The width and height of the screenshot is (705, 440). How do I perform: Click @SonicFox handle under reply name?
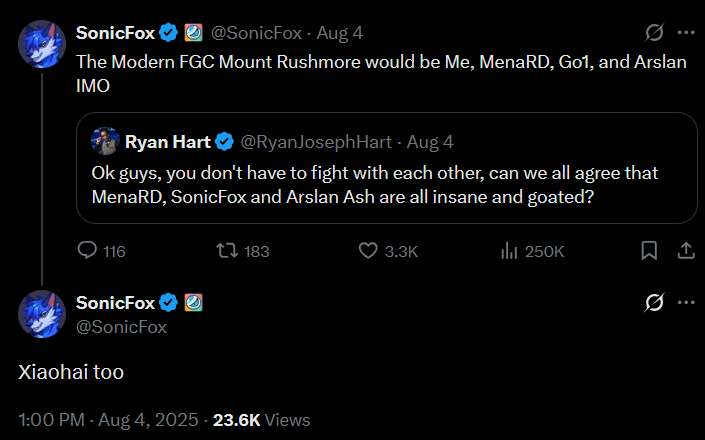pos(121,326)
